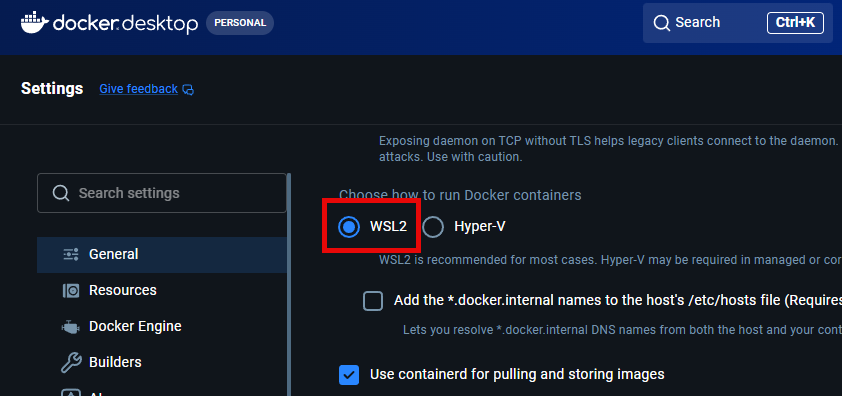Open the Builders settings section

coord(162,363)
